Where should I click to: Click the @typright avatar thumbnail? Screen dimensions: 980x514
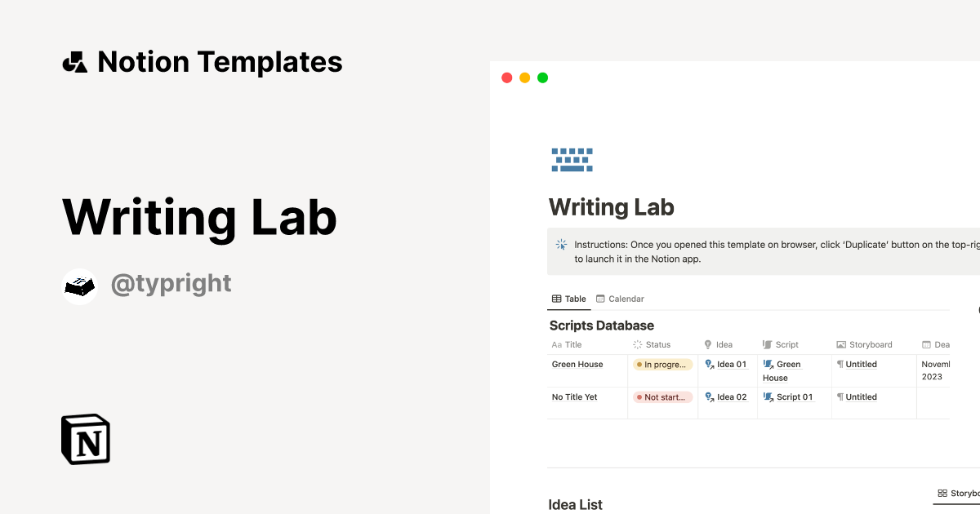click(x=79, y=286)
